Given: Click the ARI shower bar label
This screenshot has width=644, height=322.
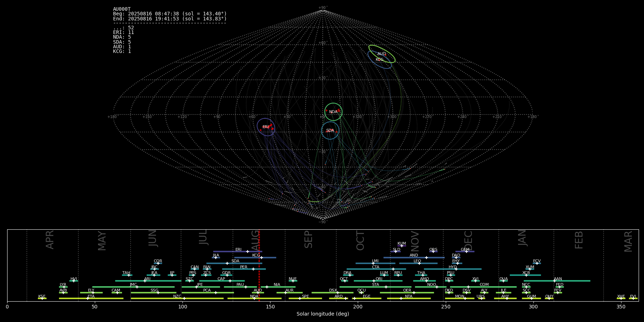Looking at the screenshot, I should pyautogui.click(x=147, y=279).
